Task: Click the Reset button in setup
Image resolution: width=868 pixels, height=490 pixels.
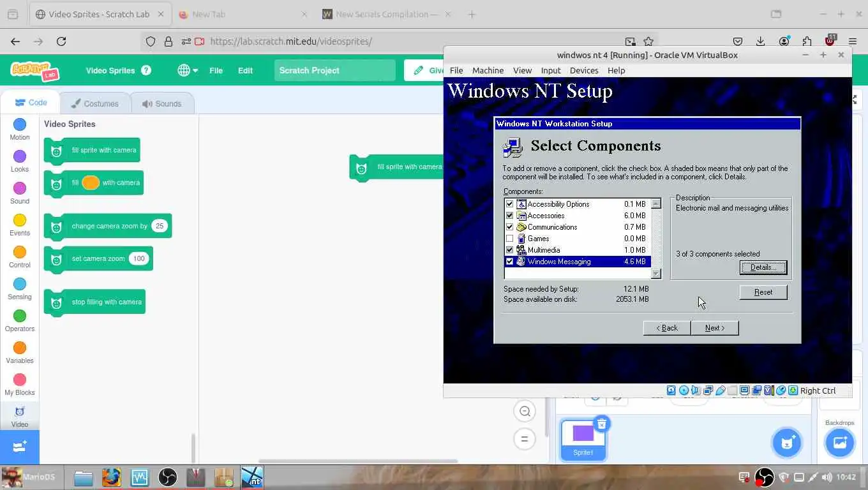Action: coord(763,292)
